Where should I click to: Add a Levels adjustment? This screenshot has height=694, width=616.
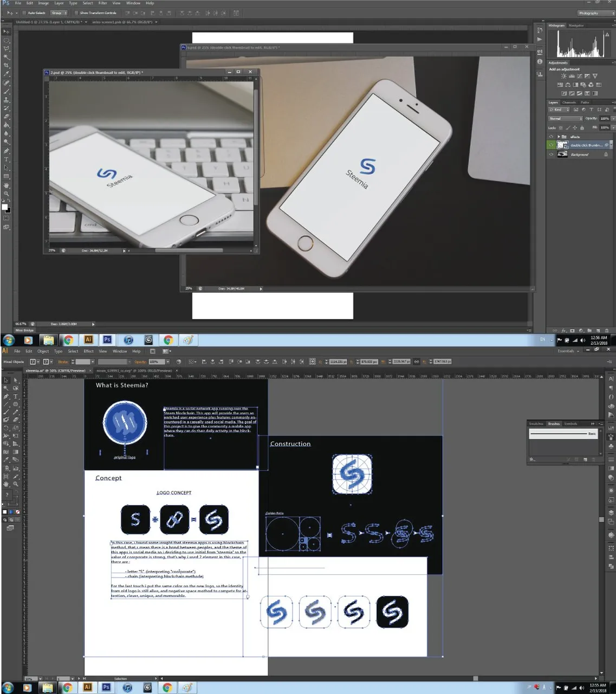pyautogui.click(x=572, y=76)
